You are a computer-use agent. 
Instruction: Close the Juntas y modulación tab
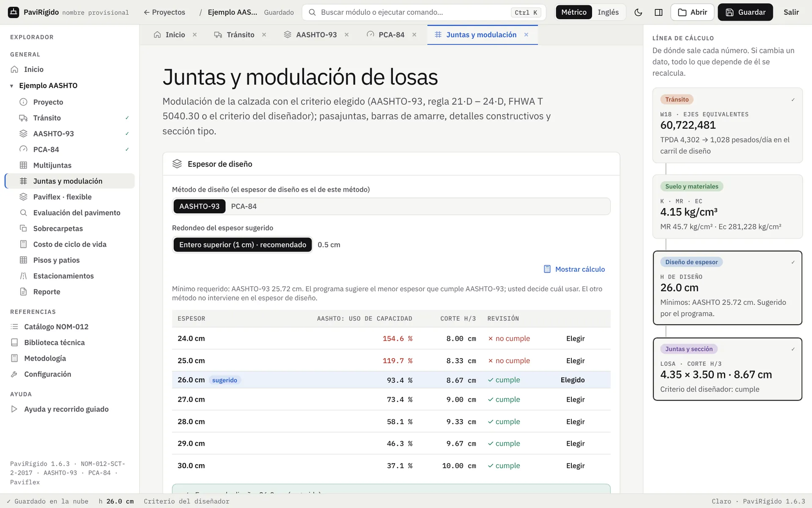click(x=526, y=35)
